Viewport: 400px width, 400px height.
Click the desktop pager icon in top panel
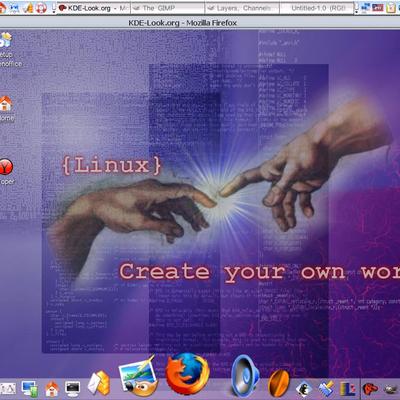click(366, 7)
